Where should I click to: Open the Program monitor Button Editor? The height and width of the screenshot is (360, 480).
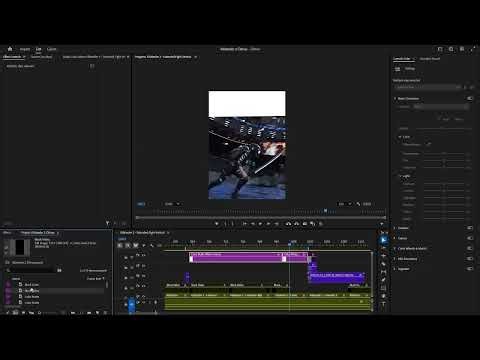382,224
